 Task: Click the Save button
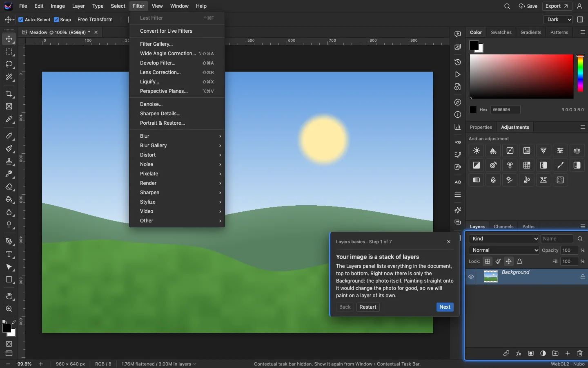[x=528, y=6]
